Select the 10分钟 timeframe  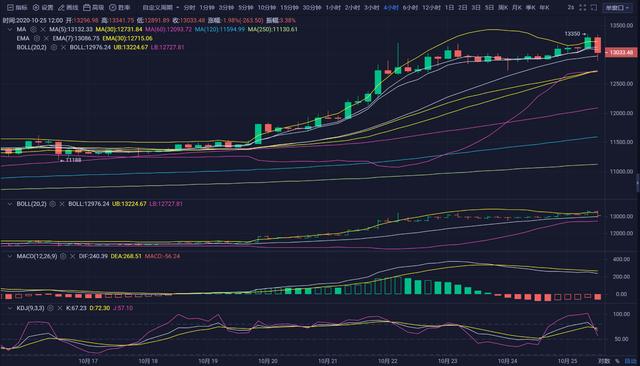267,7
